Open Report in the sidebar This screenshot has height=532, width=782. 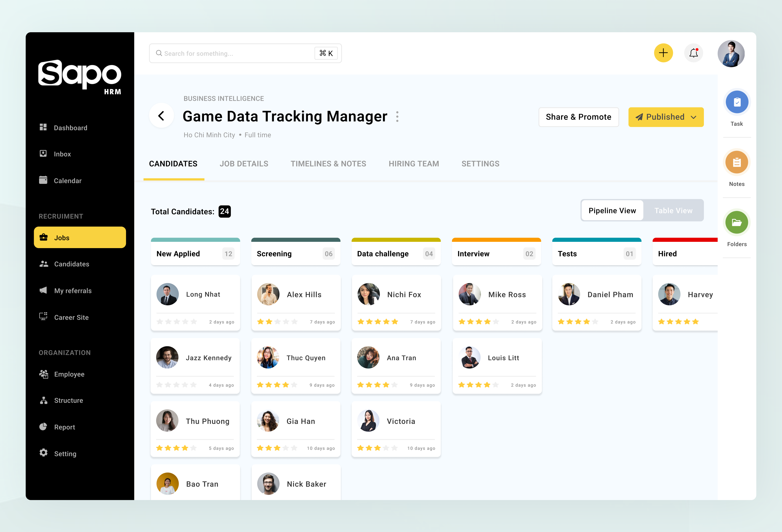pos(64,427)
